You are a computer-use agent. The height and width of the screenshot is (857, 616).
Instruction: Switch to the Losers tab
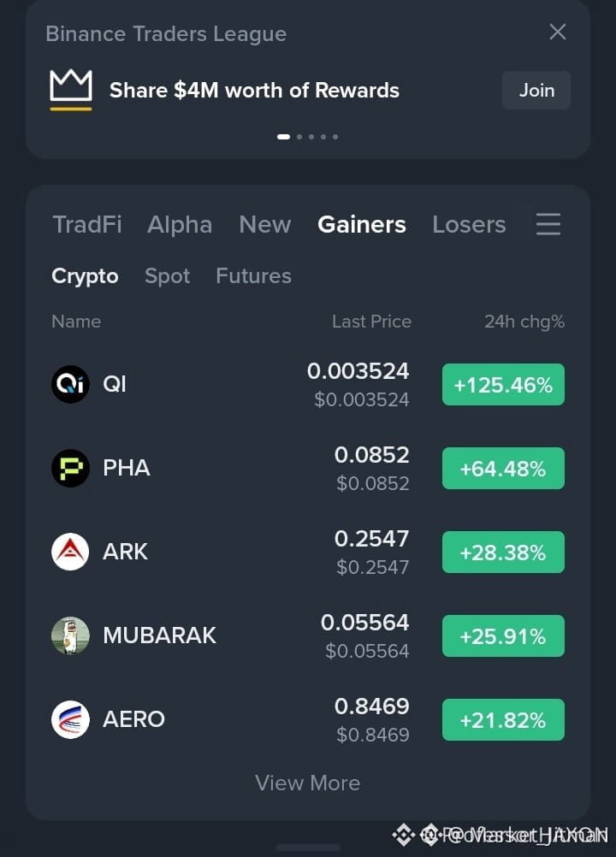point(469,225)
